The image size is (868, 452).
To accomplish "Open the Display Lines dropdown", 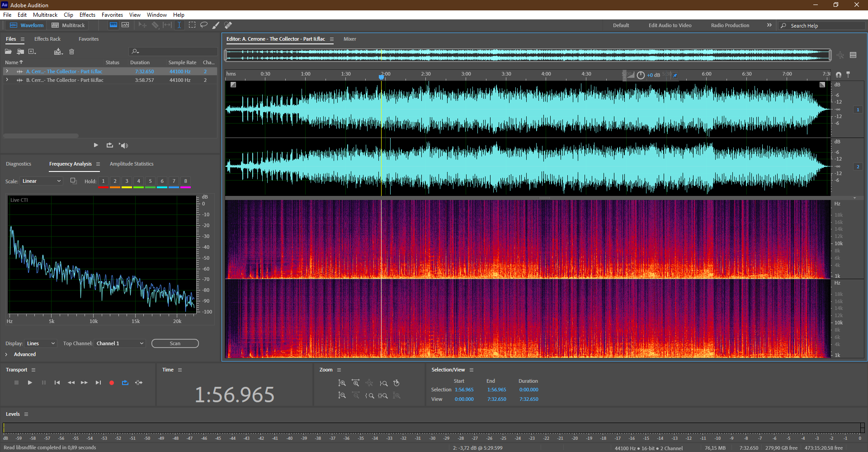I will click(x=41, y=343).
